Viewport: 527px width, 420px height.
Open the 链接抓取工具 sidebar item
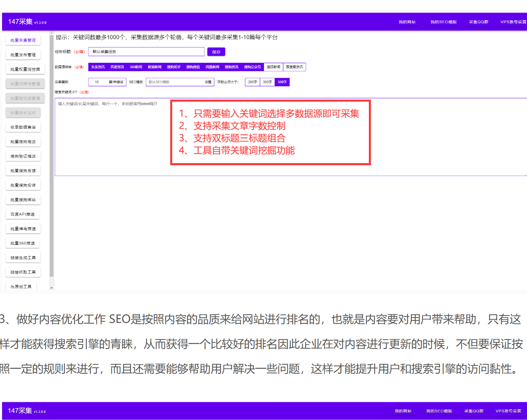23,272
